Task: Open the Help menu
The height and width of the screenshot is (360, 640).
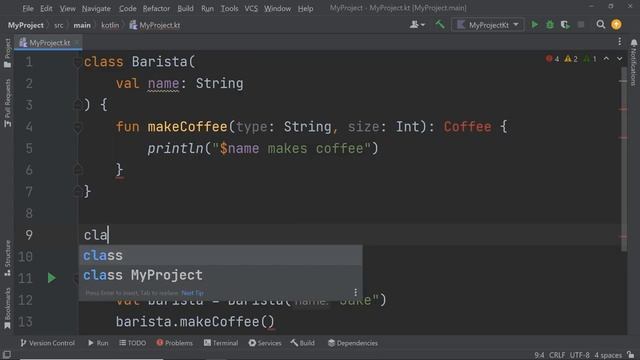Action: point(305,8)
